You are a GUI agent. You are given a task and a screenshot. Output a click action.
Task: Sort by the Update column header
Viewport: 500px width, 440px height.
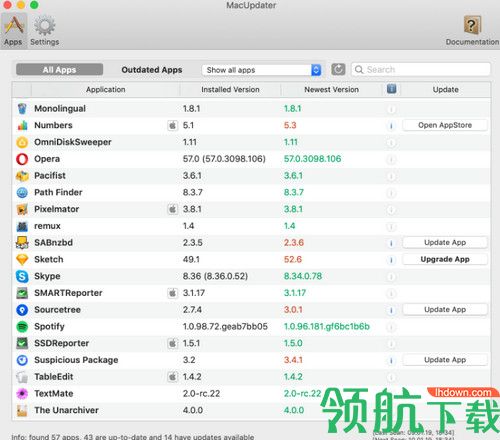click(445, 89)
